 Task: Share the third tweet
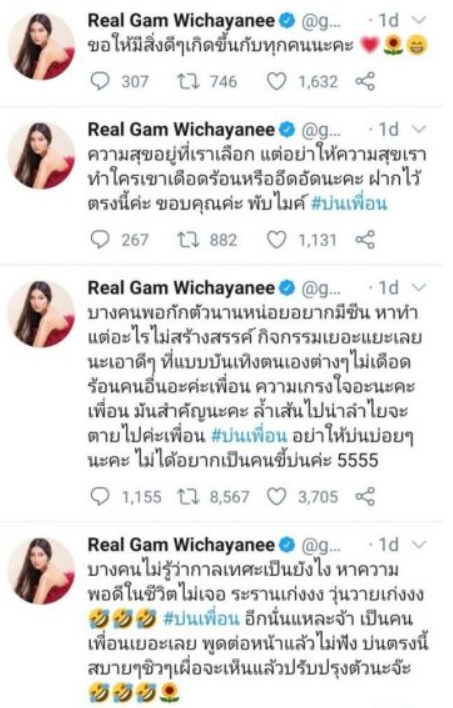(365, 497)
